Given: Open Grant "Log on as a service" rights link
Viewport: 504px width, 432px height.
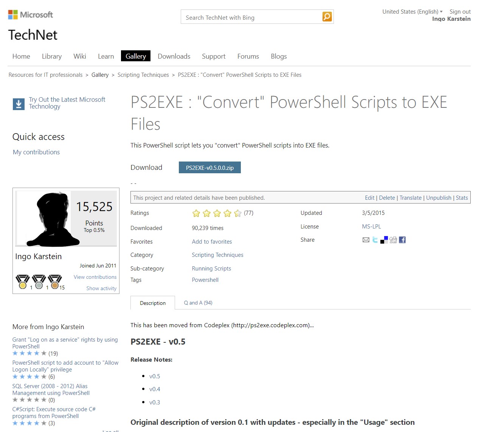Looking at the screenshot, I should 65,343.
